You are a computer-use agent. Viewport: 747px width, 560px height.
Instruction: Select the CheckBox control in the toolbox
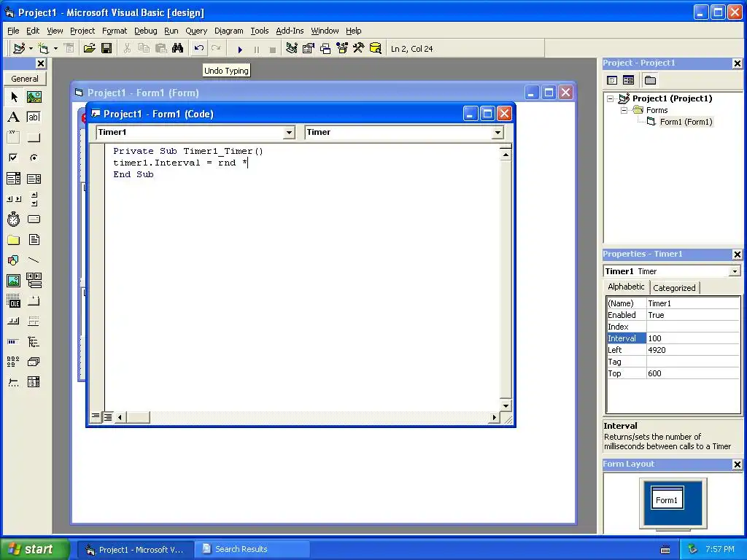(14, 157)
